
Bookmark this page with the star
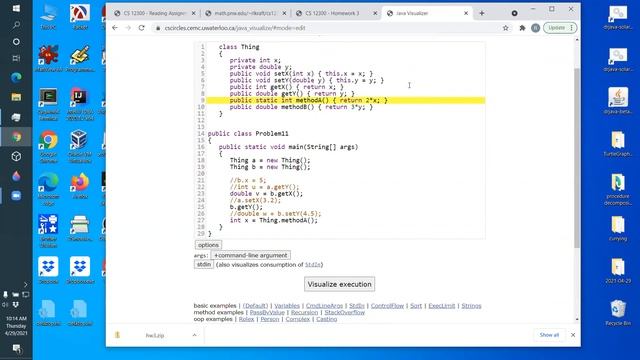(506, 28)
